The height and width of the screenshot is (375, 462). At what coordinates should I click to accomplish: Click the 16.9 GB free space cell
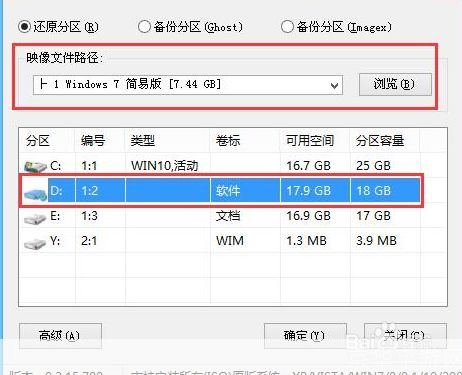tap(308, 216)
